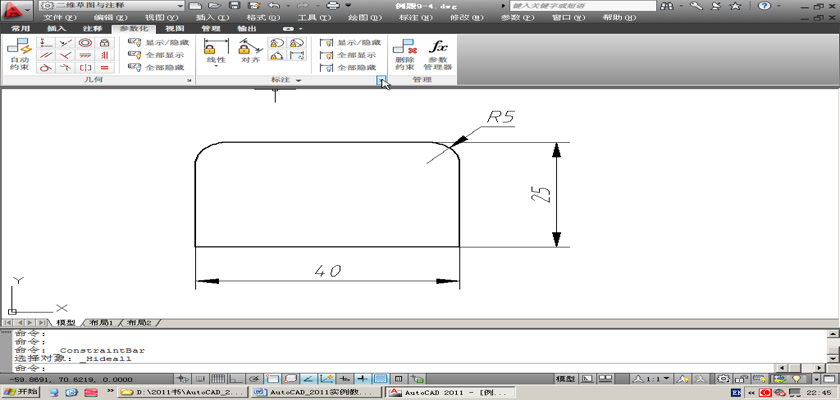The image size is (840, 400).
Task: Select the Tangent constraint icon
Action: click(x=46, y=67)
